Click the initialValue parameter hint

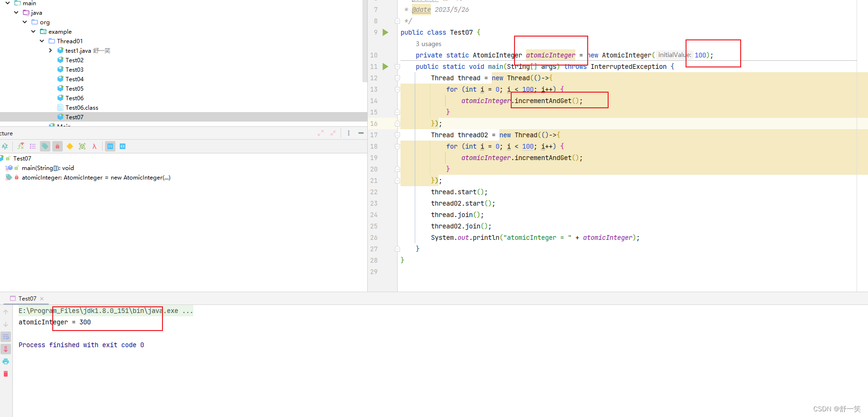coord(675,55)
